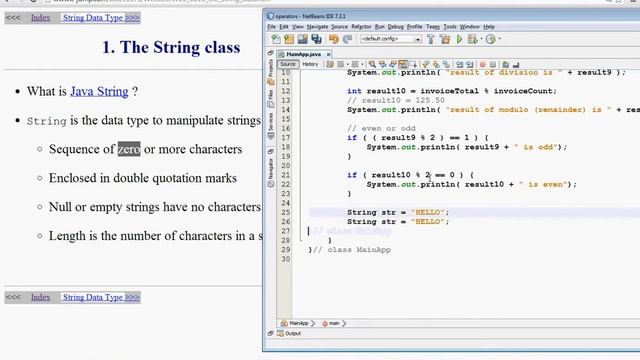Click Find Selection magnifier icon in editor toolbar
The height and width of the screenshot is (360, 640).
(x=372, y=64)
